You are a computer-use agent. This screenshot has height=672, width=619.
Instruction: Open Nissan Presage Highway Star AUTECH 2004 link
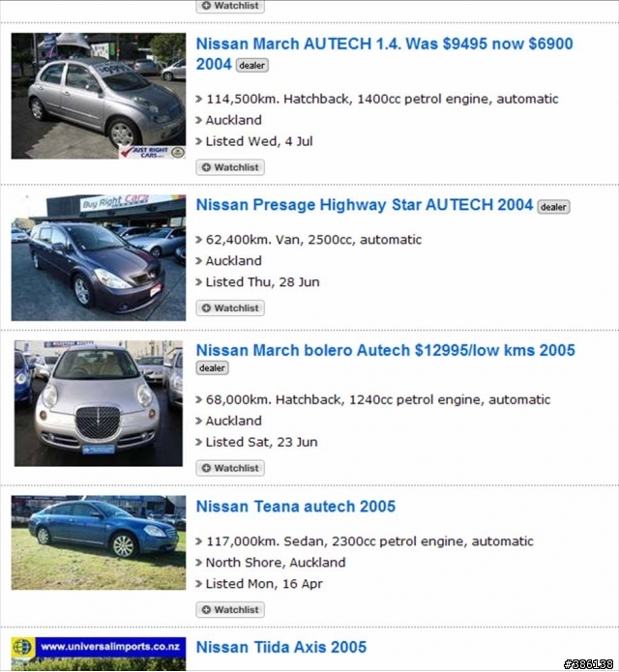(x=365, y=205)
